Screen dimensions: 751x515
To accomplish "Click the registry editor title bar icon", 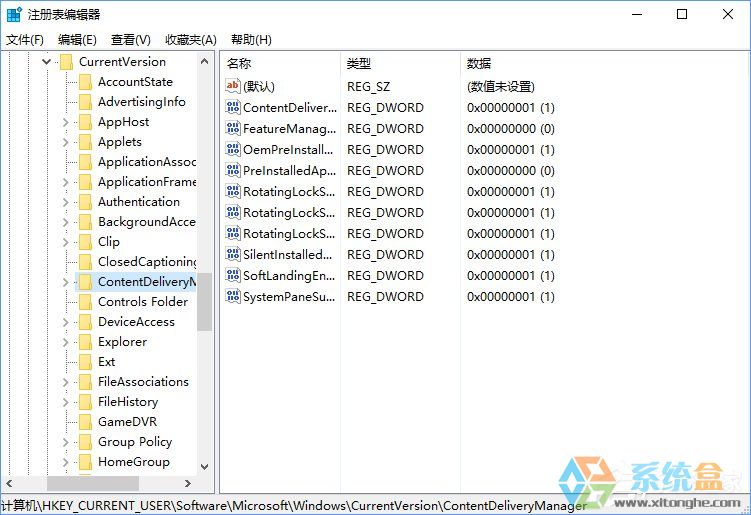I will (14, 14).
